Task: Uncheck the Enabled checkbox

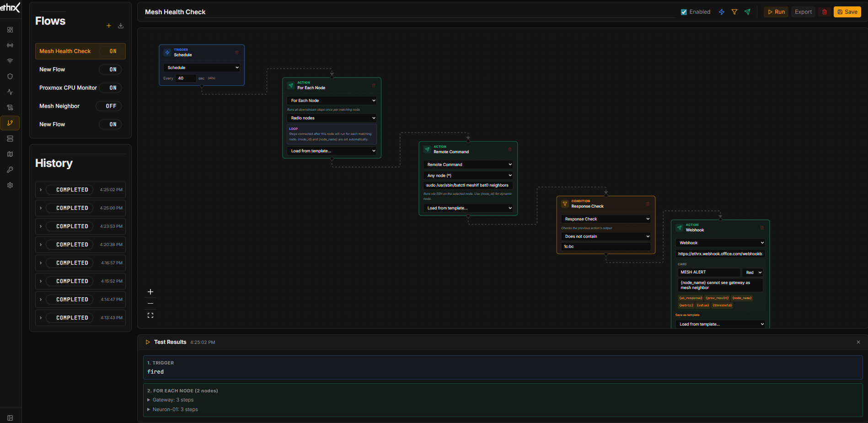Action: tap(684, 12)
